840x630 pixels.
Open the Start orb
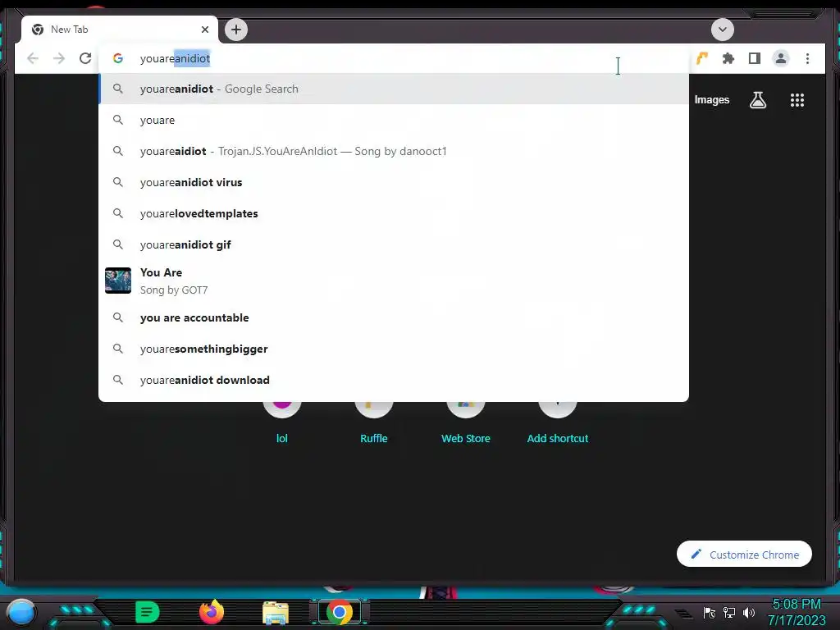pyautogui.click(x=21, y=612)
